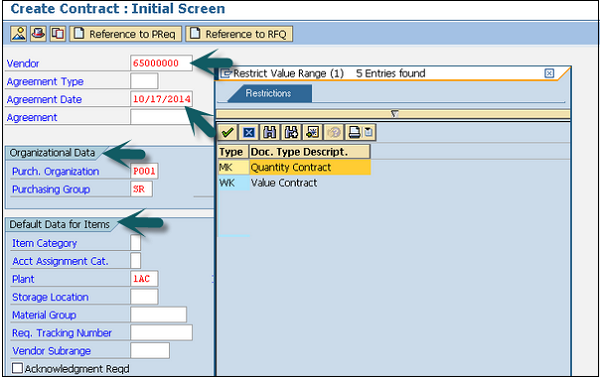Viewport: 600px width, 377px height.
Task: Click the header data hat icon
Action: click(38, 34)
